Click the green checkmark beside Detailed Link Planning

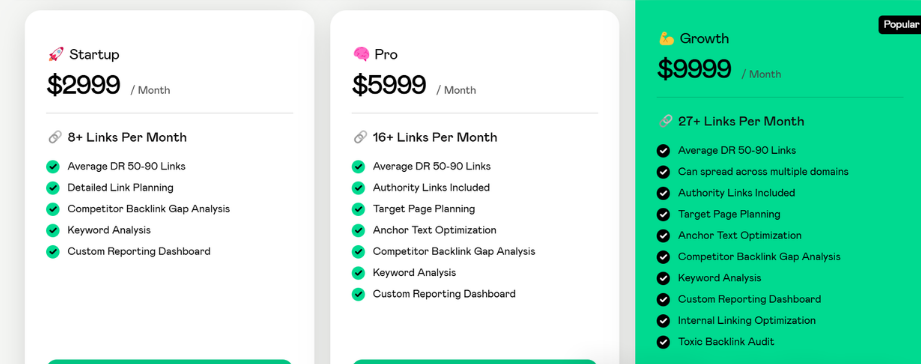53,188
